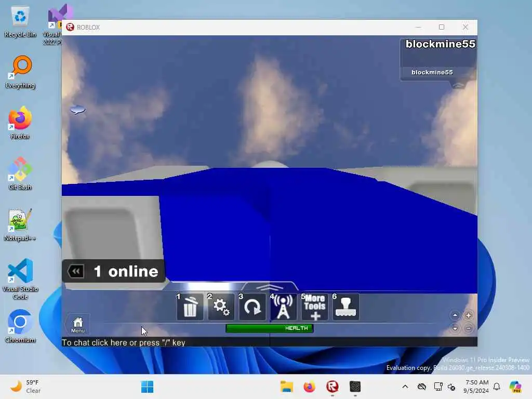The width and height of the screenshot is (532, 399).
Task: Select the trash can delete tool in slot 1
Action: [x=190, y=307]
